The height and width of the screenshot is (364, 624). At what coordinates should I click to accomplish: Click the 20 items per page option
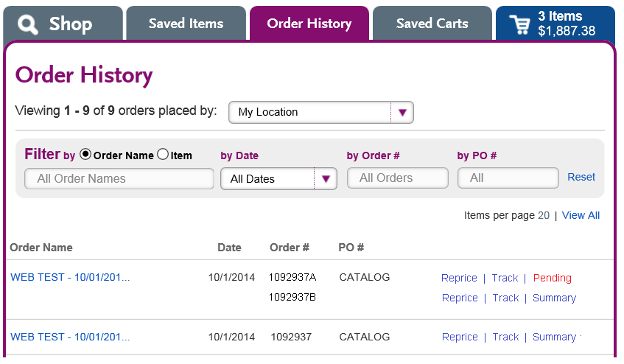click(x=544, y=215)
